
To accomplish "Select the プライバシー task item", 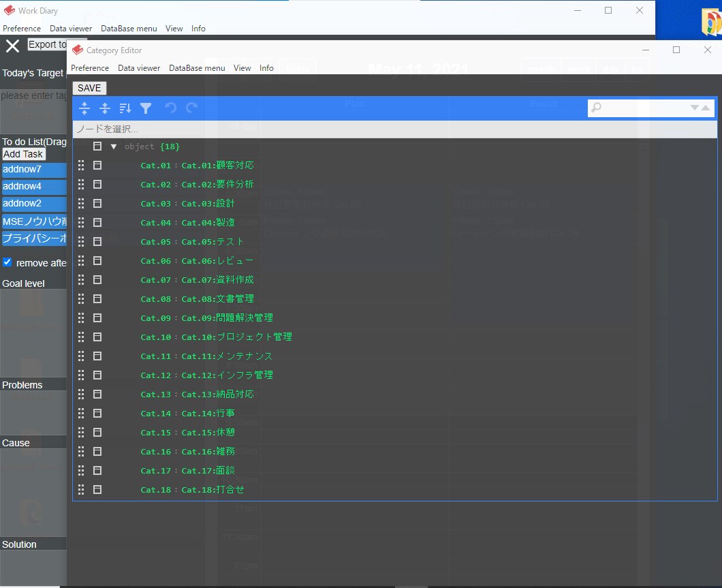I will 34,238.
